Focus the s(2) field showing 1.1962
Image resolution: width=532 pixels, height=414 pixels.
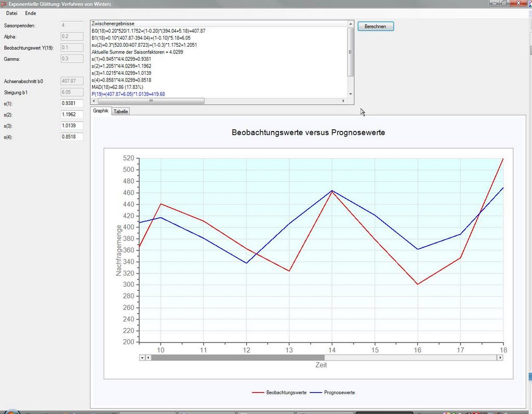[x=72, y=114]
